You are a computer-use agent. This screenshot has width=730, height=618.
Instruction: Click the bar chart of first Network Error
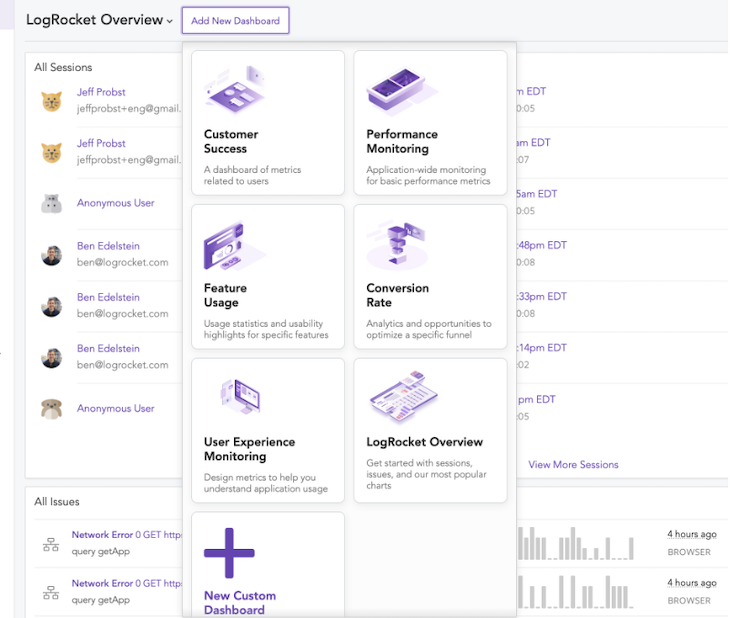tap(575, 543)
